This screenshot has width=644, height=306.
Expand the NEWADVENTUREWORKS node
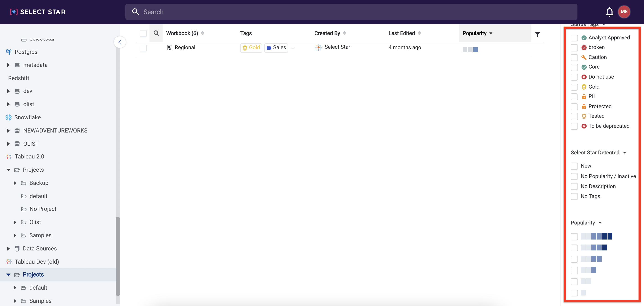(8, 131)
